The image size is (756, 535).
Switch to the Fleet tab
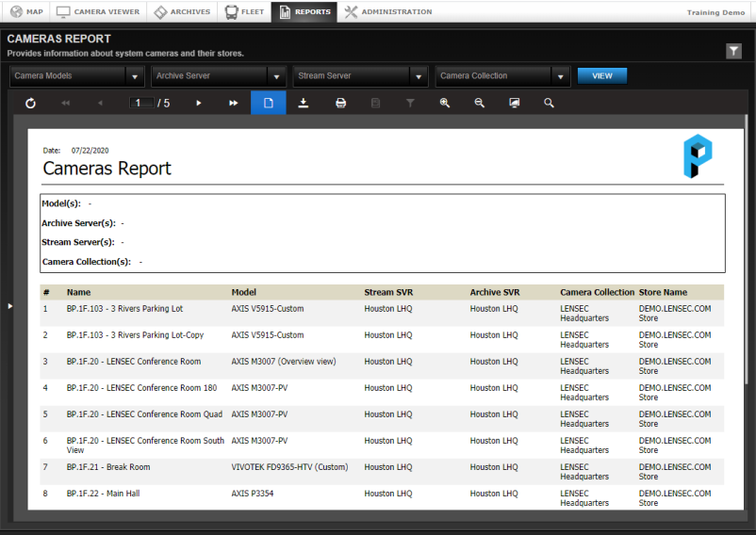(x=244, y=11)
